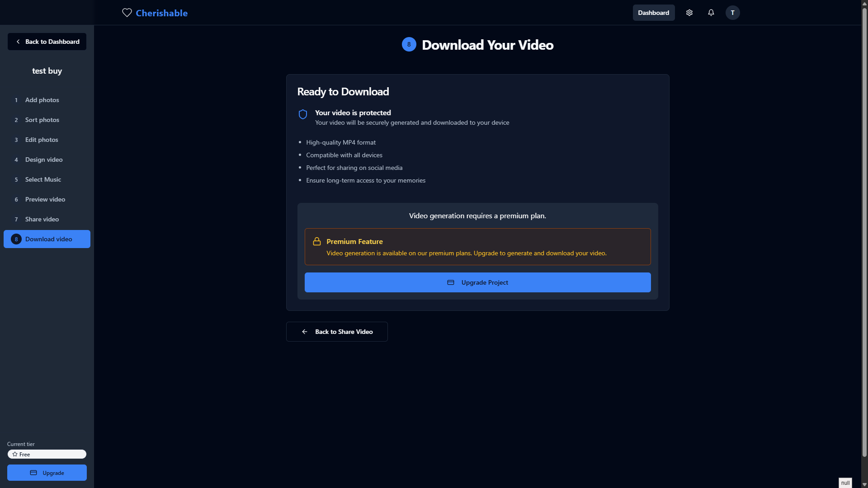Click step 8 circle badge in page heading

(x=409, y=44)
